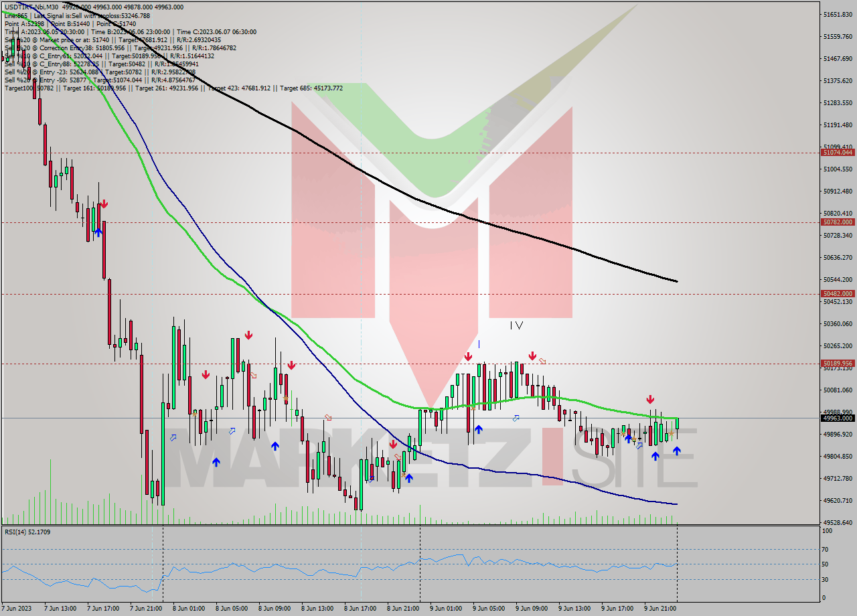Click the 49528.640 price axis value
857x616 pixels.
click(x=838, y=522)
